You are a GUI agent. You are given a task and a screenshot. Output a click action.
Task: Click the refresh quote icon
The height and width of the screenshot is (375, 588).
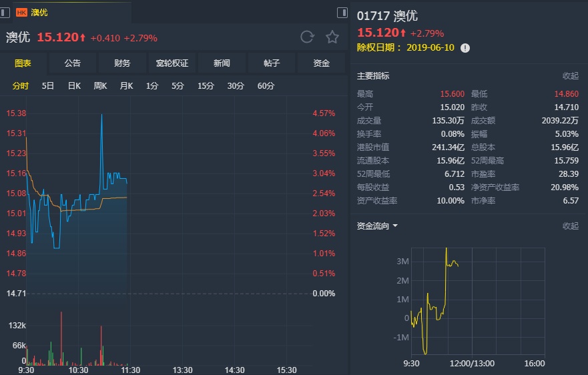[307, 37]
